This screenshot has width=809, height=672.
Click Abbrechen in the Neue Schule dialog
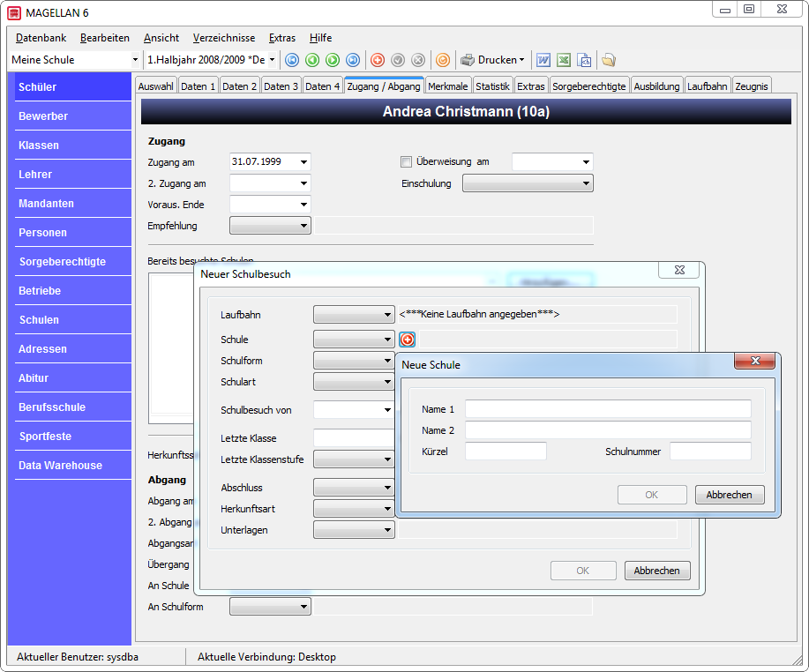[x=730, y=495]
